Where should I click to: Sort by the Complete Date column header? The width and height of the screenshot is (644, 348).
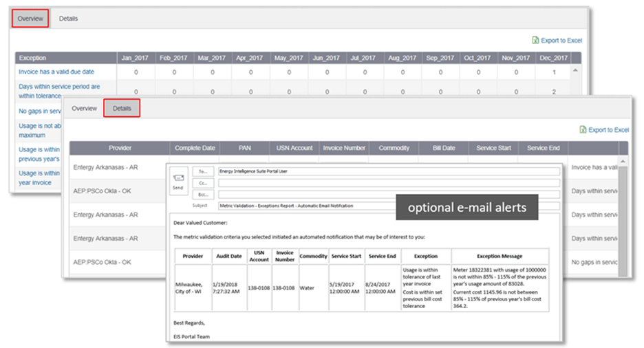(195, 148)
